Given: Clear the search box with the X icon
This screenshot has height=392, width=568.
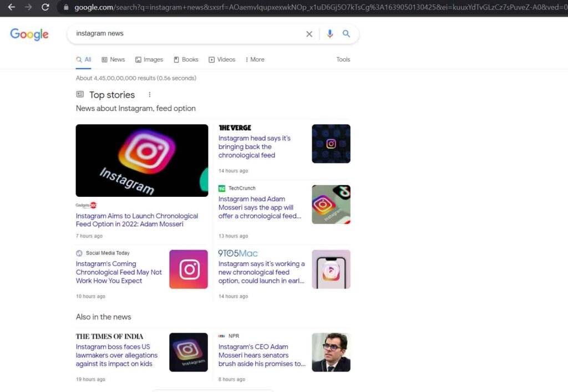Looking at the screenshot, I should 309,34.
